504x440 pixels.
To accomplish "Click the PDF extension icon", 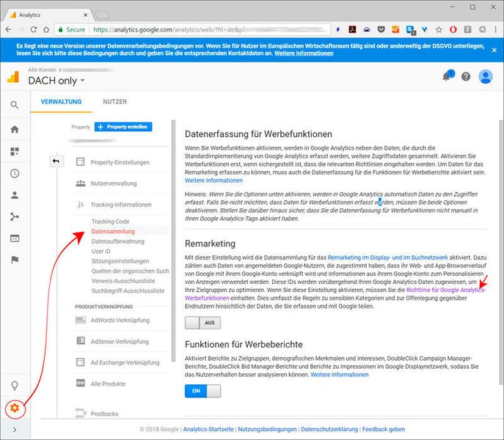I will pyautogui.click(x=352, y=29).
